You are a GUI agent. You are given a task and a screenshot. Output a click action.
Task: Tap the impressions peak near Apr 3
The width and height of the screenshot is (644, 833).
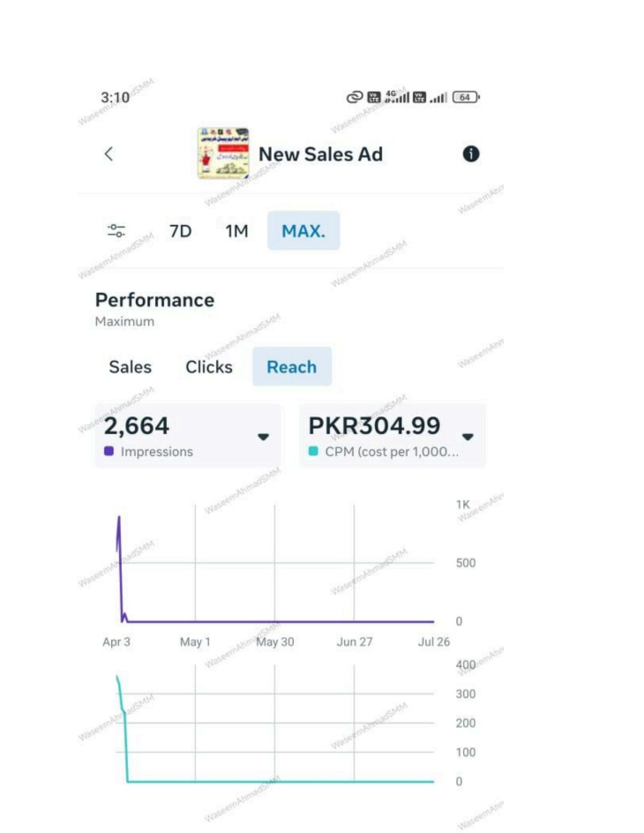[119, 517]
